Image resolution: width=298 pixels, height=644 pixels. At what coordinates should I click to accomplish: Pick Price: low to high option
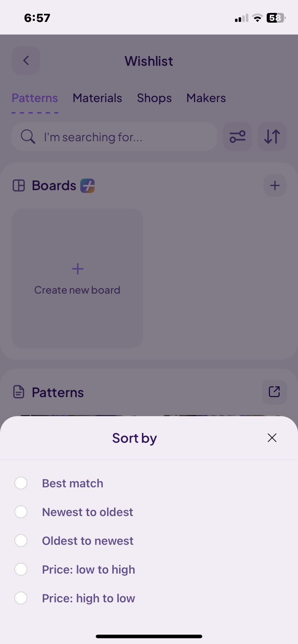coord(21,569)
